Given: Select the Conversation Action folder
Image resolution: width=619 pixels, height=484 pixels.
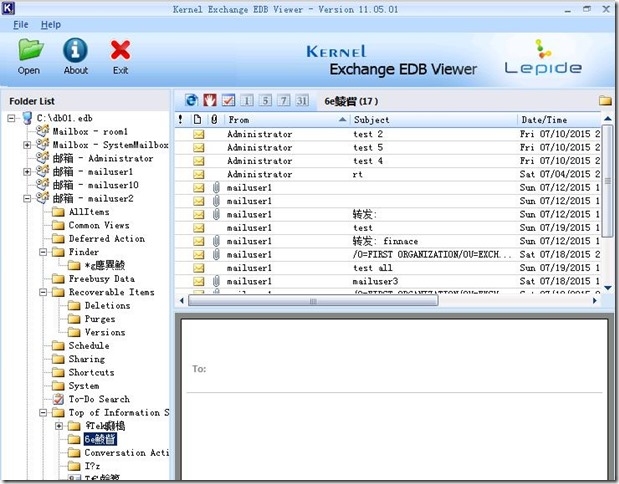Looking at the screenshot, I should click(x=126, y=453).
